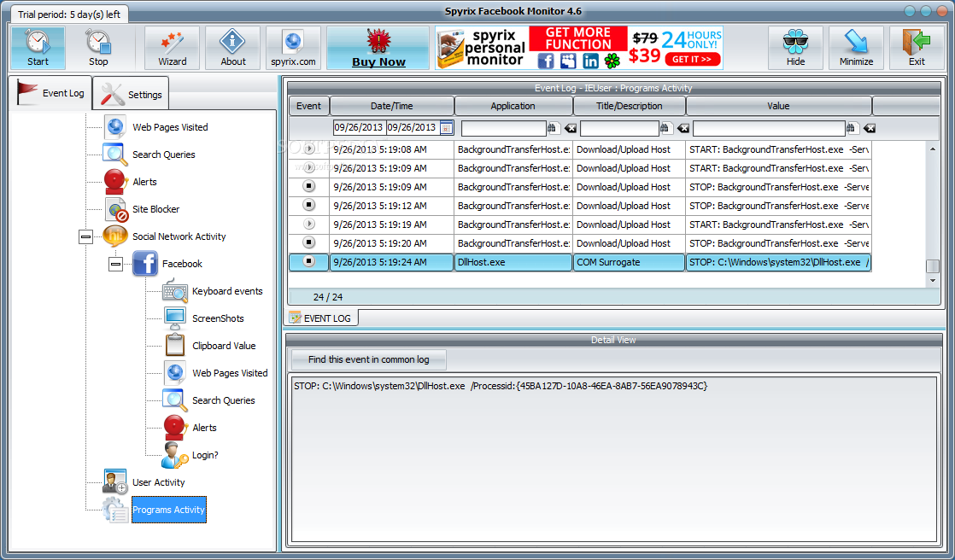
Task: Click the GET IT >> banner button
Action: point(693,59)
